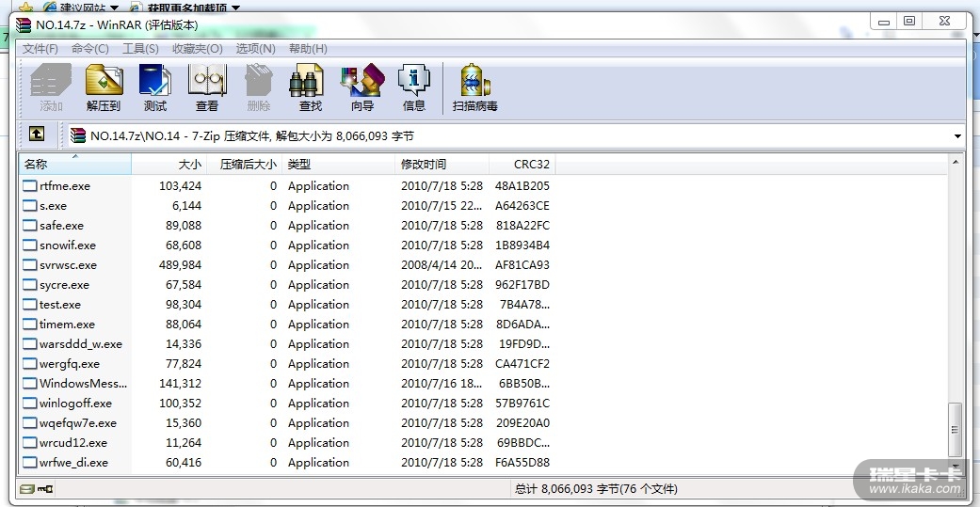Click the Add (添加) toolbar icon
Image resolution: width=980 pixels, height=507 pixels.
pyautogui.click(x=51, y=87)
